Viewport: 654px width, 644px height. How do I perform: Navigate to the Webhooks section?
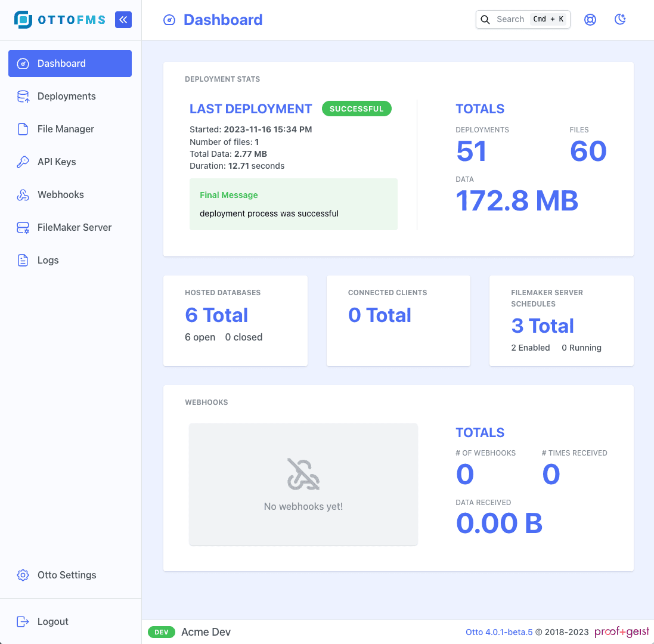coord(60,194)
